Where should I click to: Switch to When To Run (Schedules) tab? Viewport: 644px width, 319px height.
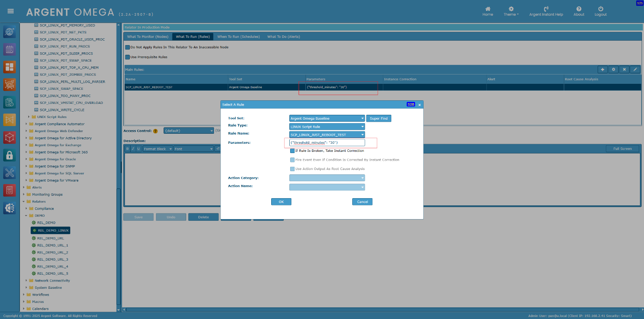(239, 37)
